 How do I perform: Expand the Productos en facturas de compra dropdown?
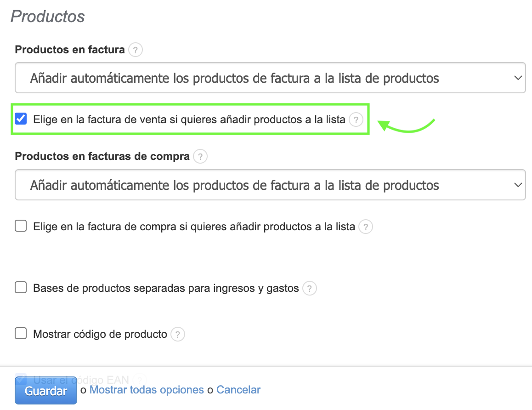tap(270, 185)
